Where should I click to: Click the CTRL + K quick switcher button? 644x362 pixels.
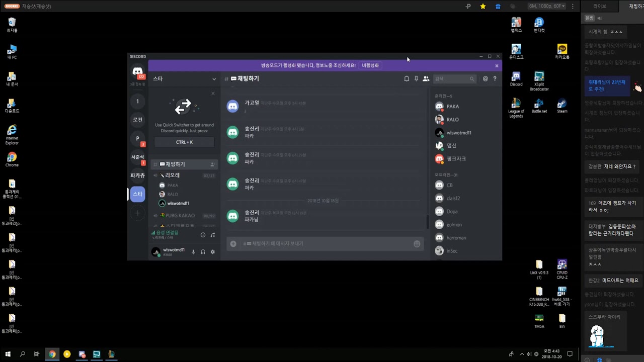[184, 142]
